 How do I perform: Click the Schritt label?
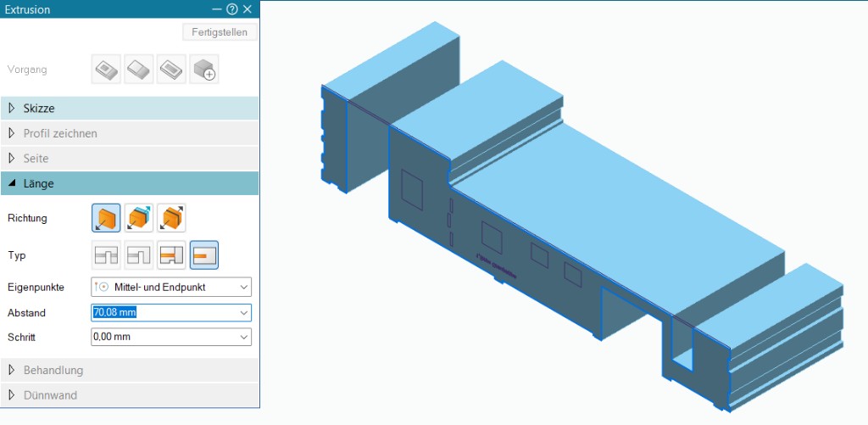coord(21,337)
